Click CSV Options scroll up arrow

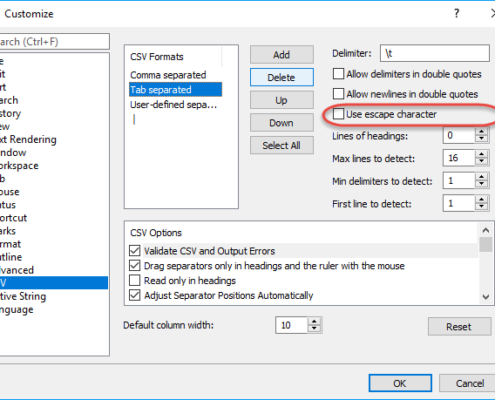pyautogui.click(x=486, y=230)
